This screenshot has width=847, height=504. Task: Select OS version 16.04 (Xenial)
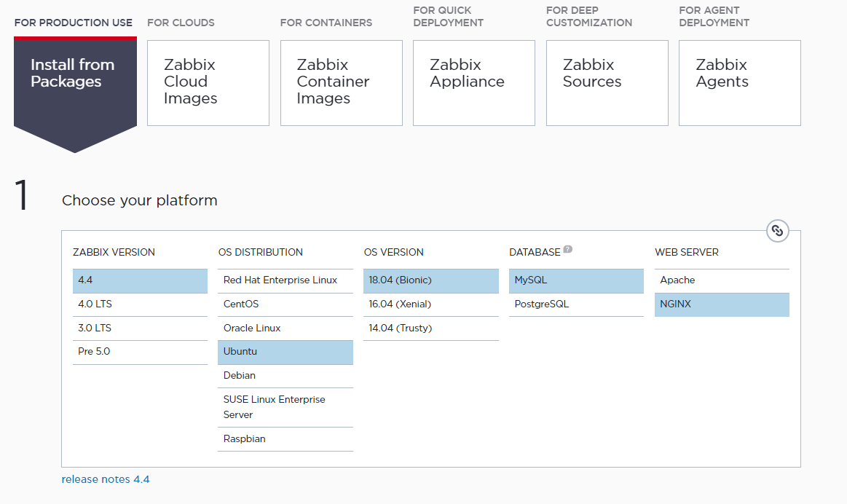(430, 304)
